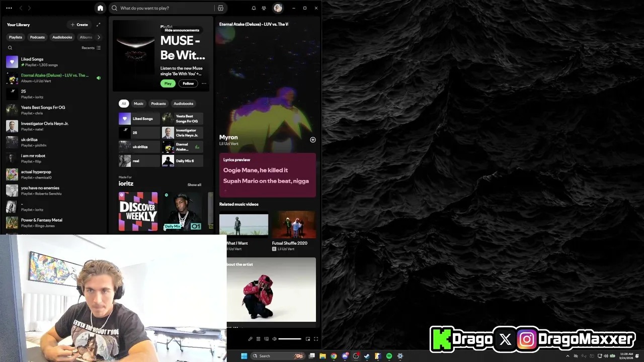This screenshot has width=644, height=362.
Task: Open the user profile avatar
Action: (x=278, y=8)
